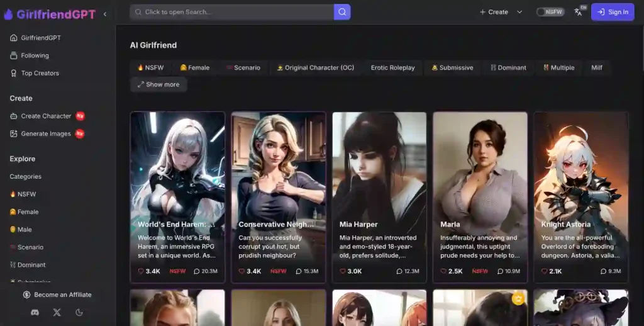The image size is (644, 326).
Task: Select the Erotic Roleplay filter tag
Action: click(x=392, y=68)
